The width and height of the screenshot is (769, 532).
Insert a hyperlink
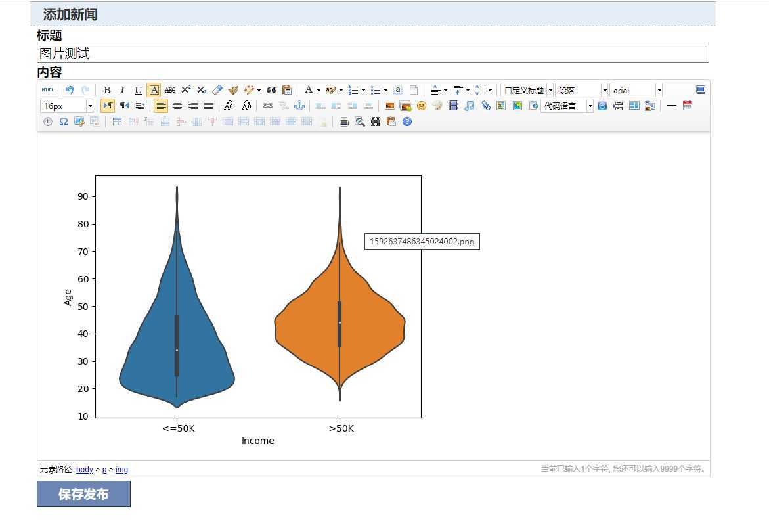268,106
